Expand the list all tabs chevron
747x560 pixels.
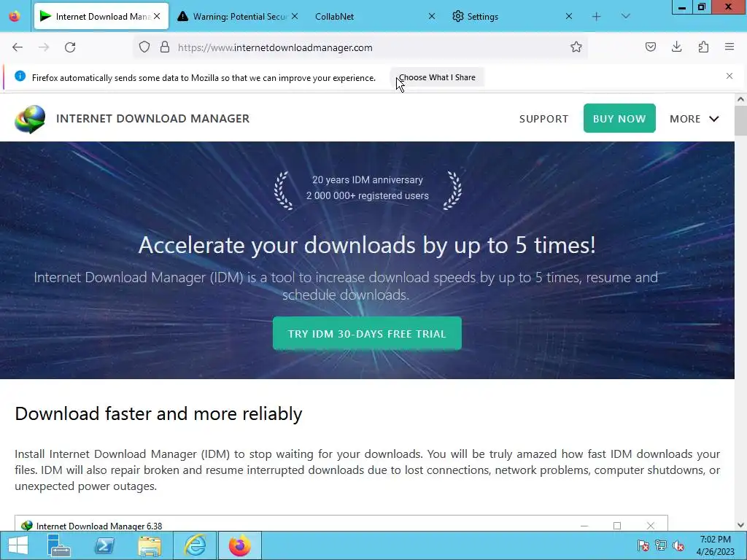tap(625, 17)
